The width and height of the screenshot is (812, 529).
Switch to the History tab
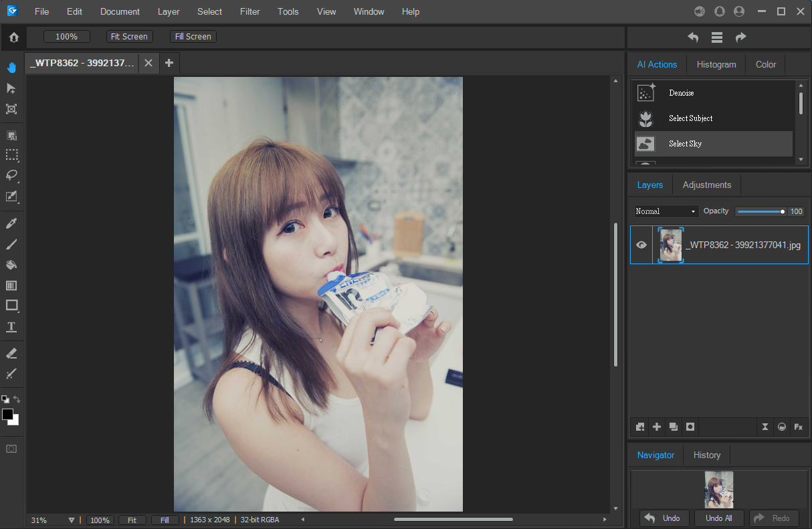pyautogui.click(x=706, y=455)
